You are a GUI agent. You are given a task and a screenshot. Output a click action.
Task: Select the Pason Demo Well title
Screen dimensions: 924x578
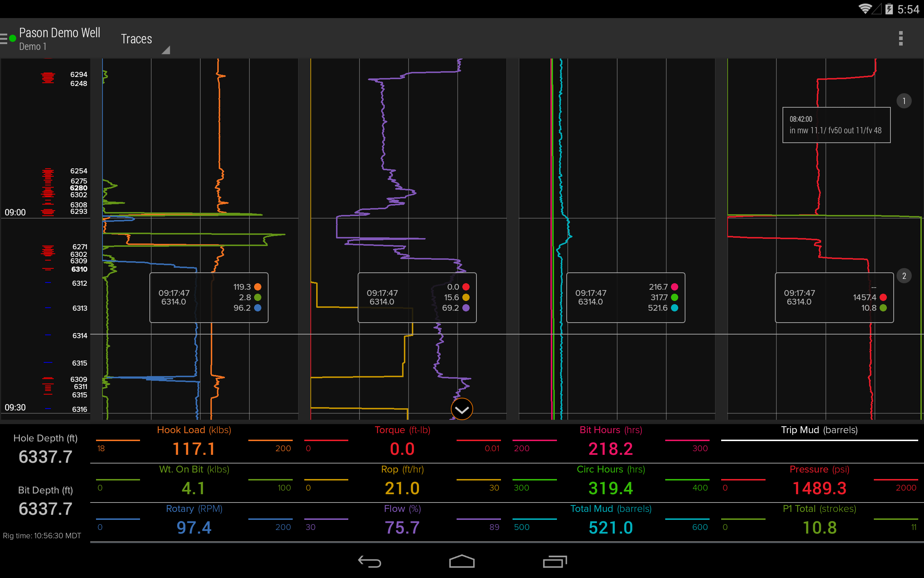point(60,33)
